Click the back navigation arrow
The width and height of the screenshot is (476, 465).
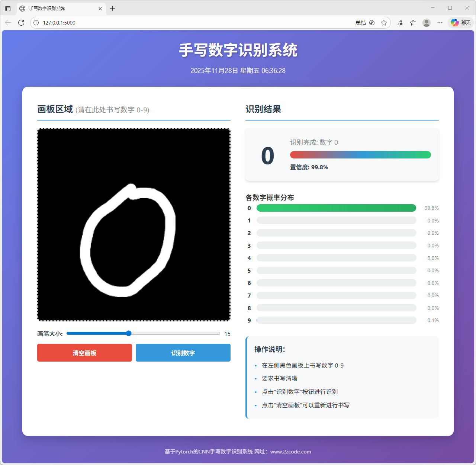8,23
